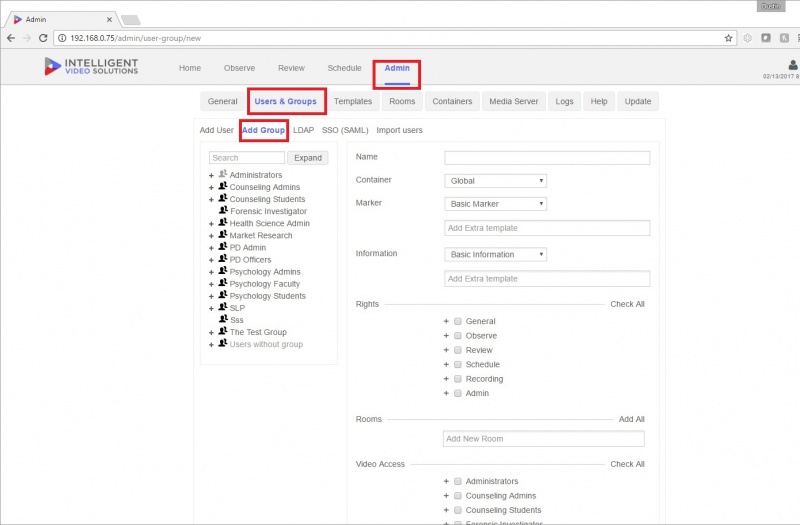Image resolution: width=800 pixels, height=525 pixels.
Task: Click the Forensic Investigator group icon
Action: (x=223, y=210)
